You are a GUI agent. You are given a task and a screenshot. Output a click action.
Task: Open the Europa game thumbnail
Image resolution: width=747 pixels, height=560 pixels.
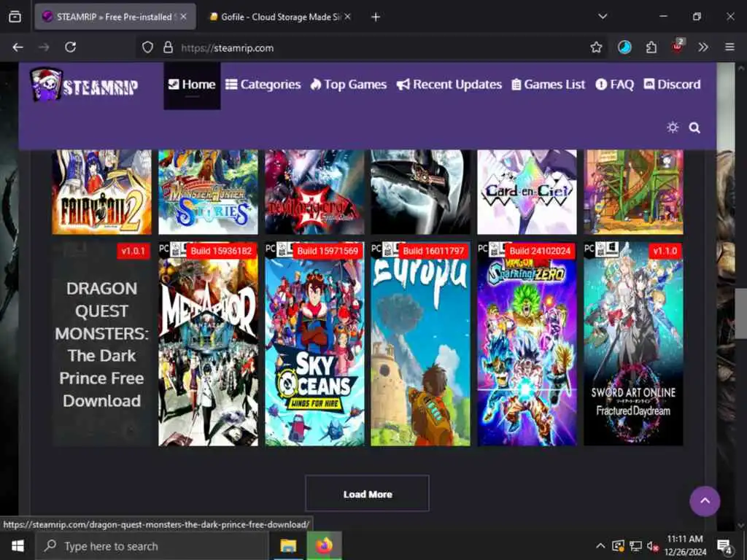421,344
